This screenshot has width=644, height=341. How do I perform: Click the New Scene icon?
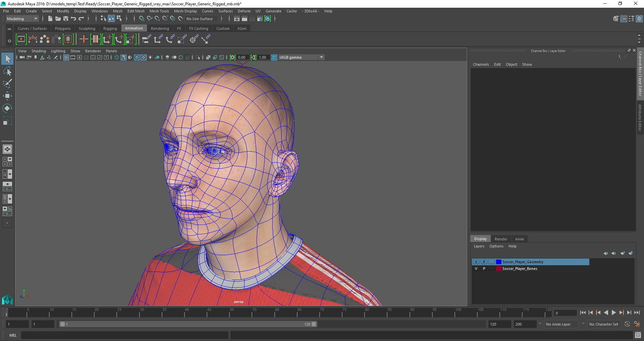point(50,19)
